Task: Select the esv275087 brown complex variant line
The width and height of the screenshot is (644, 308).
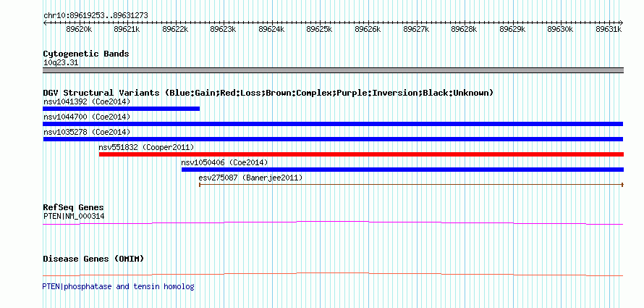Action: (x=411, y=185)
